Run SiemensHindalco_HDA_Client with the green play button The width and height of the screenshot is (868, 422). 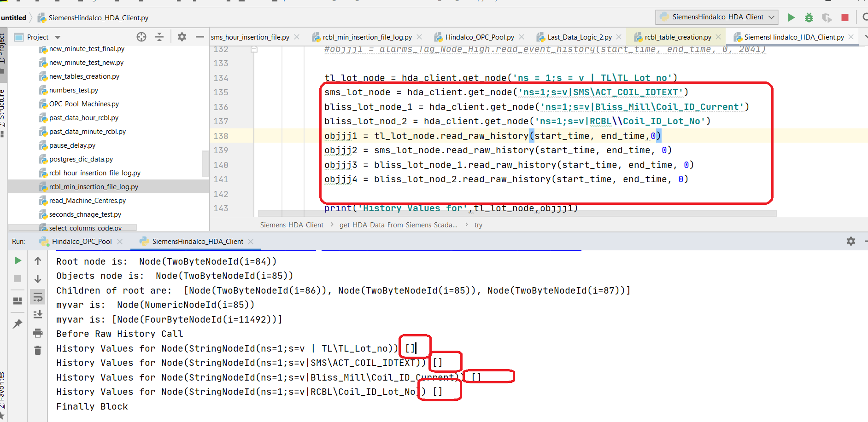pos(791,17)
